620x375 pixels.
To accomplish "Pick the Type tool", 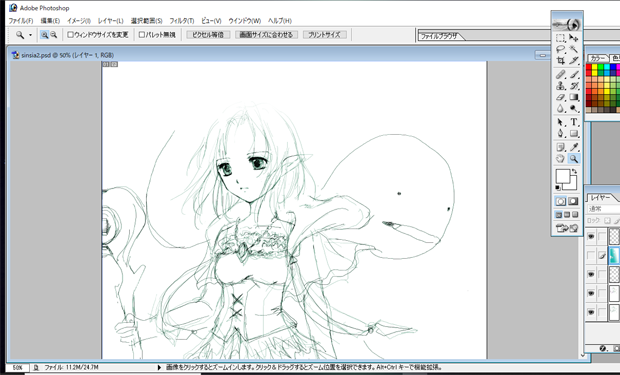I will point(574,122).
